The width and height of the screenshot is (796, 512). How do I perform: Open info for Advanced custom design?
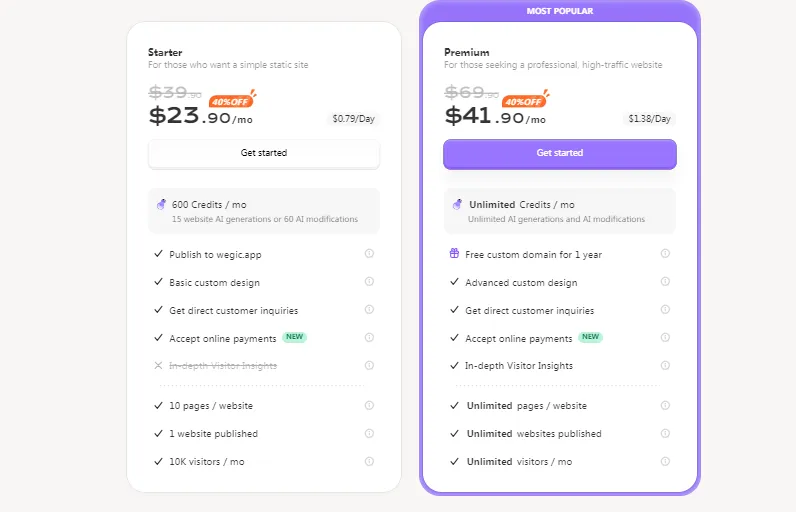[x=665, y=282]
